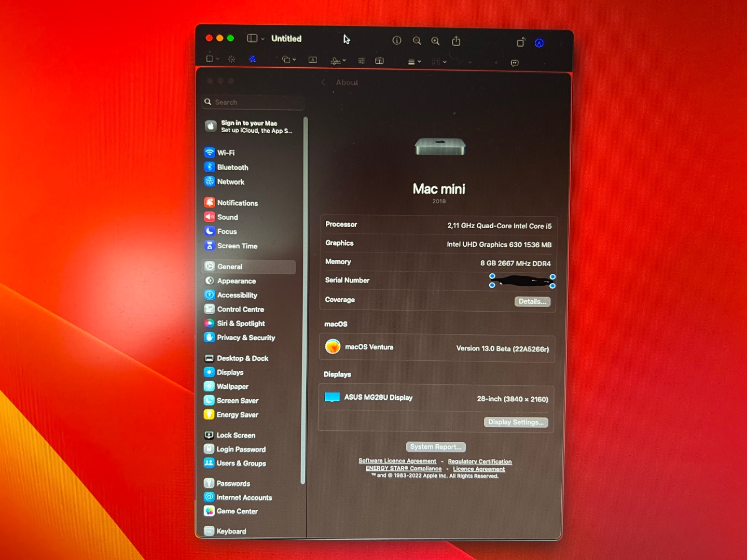747x560 pixels.
Task: Click the processor value "2,11 GHz Quad-Core Intel Core i5"
Action: point(500,226)
